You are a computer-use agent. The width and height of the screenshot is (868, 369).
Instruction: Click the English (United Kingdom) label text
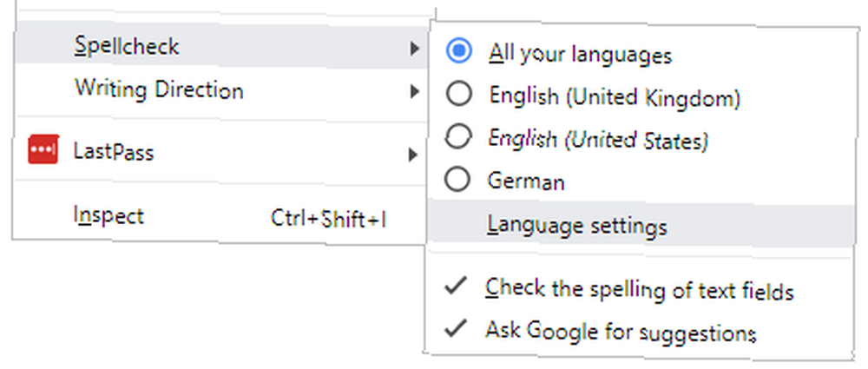(615, 98)
